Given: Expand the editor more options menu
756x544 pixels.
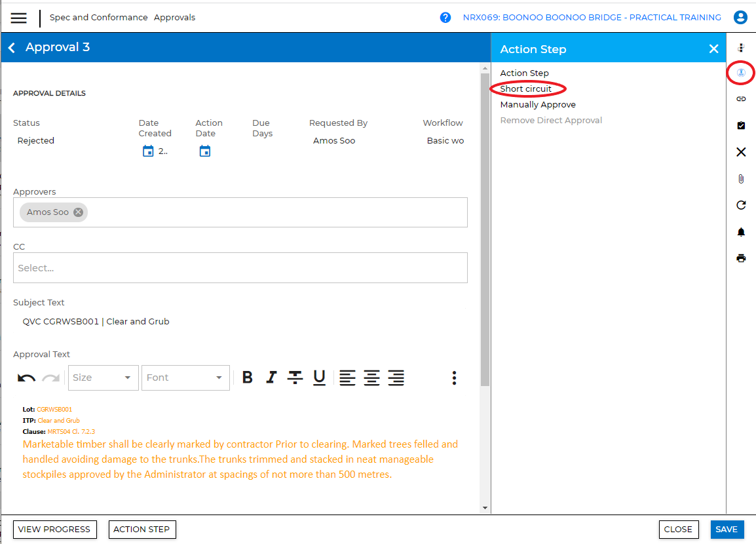Looking at the screenshot, I should 454,378.
